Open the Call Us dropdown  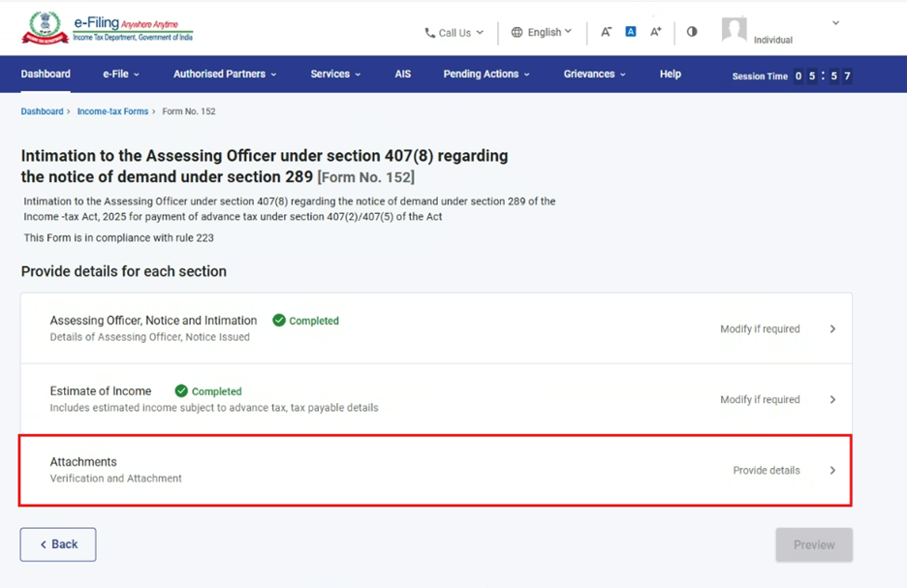pos(453,33)
